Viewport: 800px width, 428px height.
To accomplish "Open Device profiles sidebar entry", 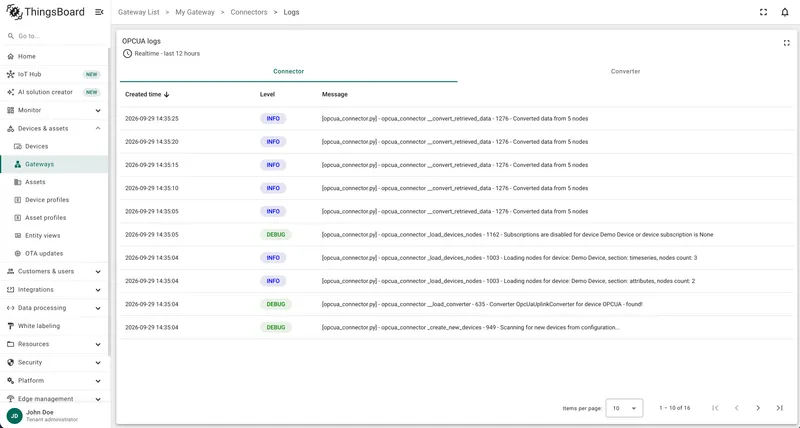I will [54, 200].
